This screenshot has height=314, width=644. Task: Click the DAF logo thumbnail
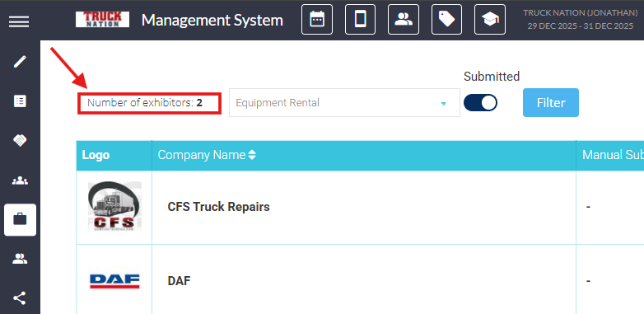pyautogui.click(x=114, y=282)
